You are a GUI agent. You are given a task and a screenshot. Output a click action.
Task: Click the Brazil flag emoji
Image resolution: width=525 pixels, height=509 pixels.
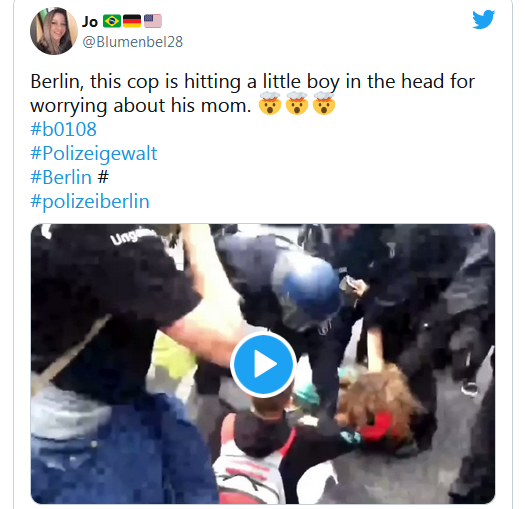click(x=112, y=21)
